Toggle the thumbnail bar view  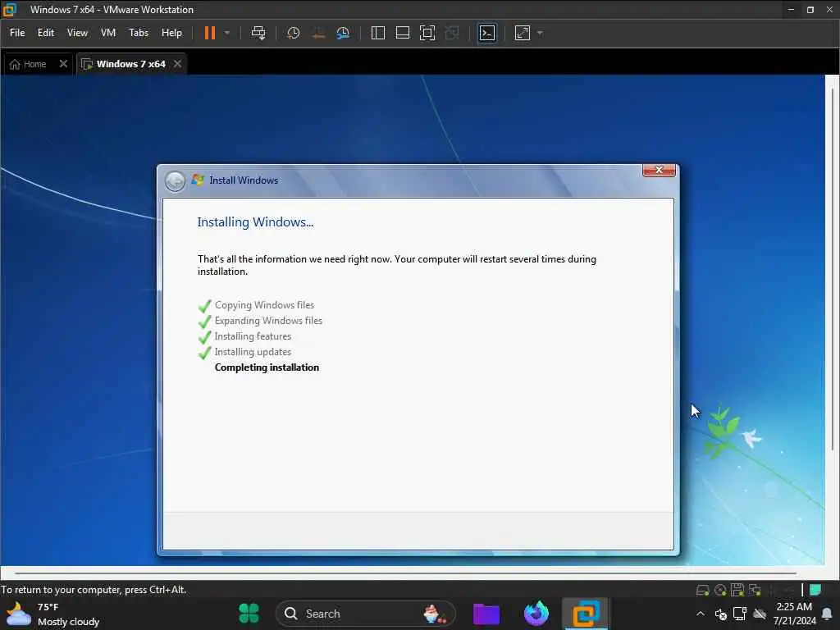[x=402, y=33]
